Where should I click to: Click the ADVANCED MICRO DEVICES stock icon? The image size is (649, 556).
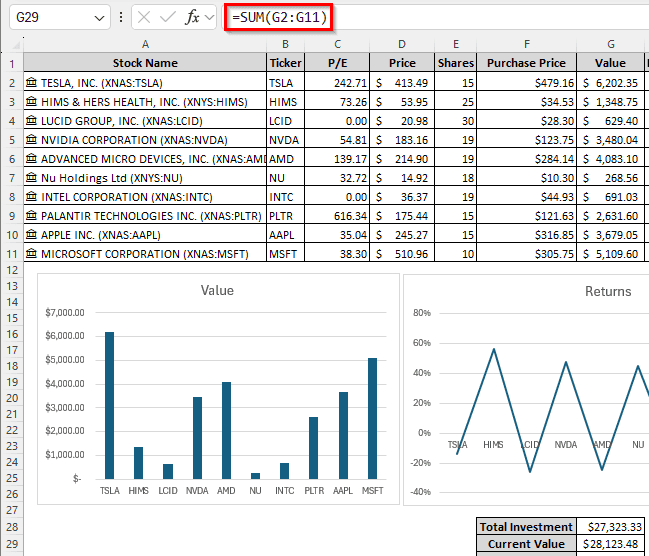31,159
